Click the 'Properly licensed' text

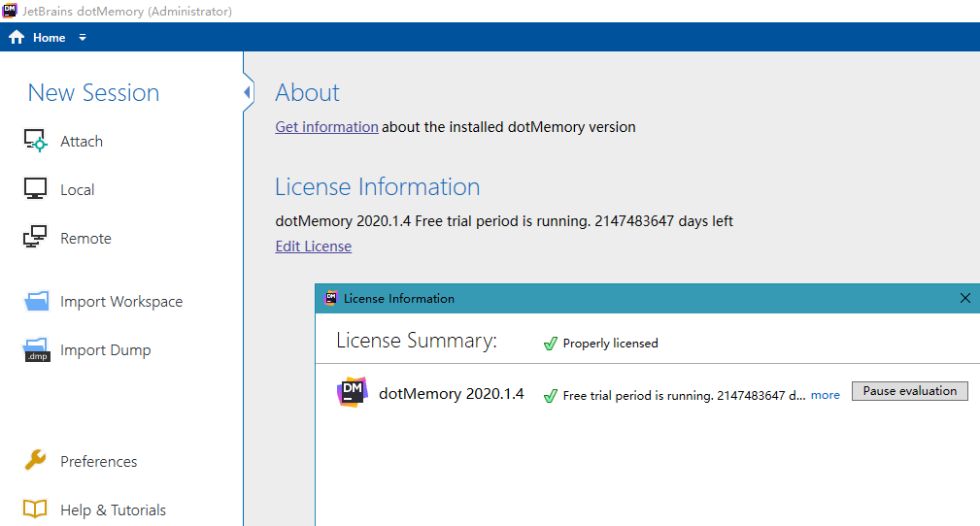coord(610,343)
